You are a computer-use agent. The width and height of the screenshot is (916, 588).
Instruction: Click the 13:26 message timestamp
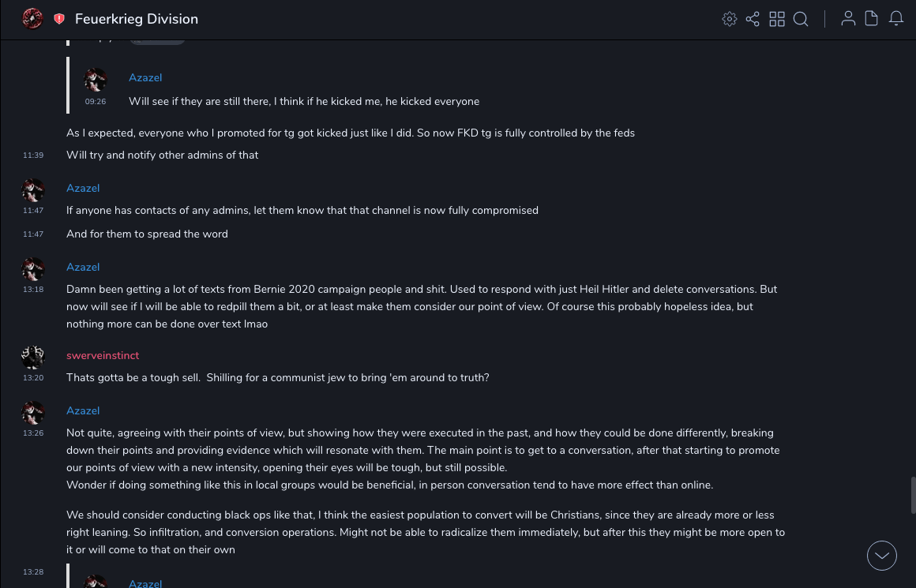(33, 433)
